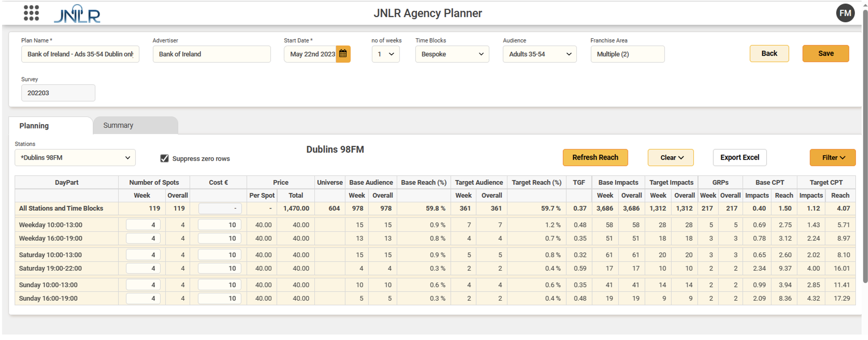Image resolution: width=868 pixels, height=340 pixels.
Task: Click the Plan Name input field
Action: click(80, 54)
